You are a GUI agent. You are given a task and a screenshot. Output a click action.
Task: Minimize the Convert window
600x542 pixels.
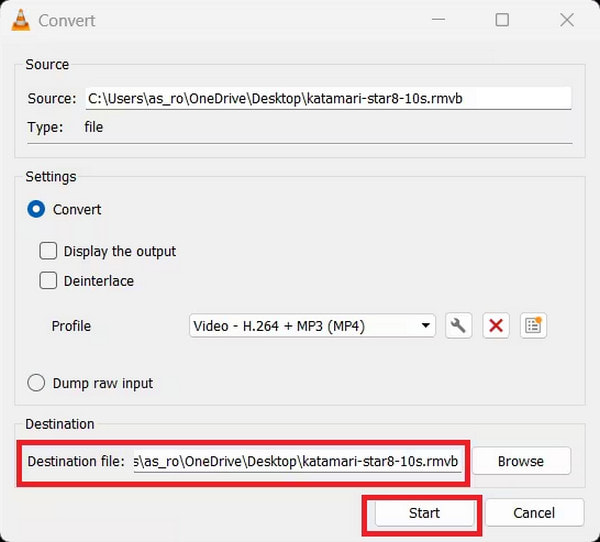pos(439,20)
